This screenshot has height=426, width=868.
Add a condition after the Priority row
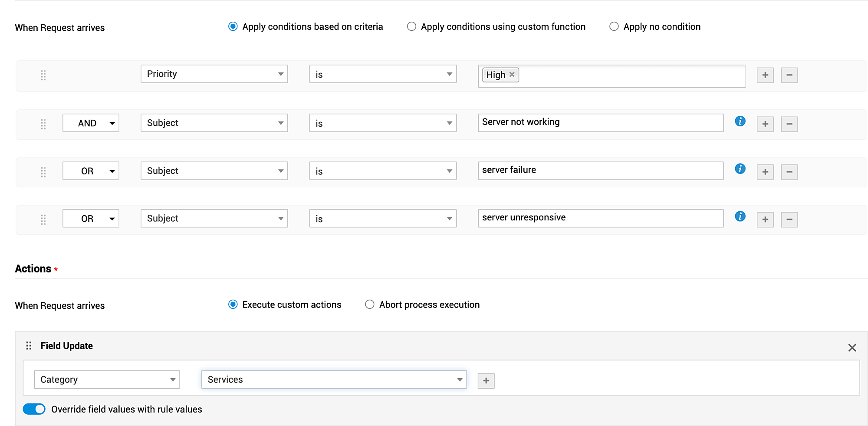(x=765, y=75)
